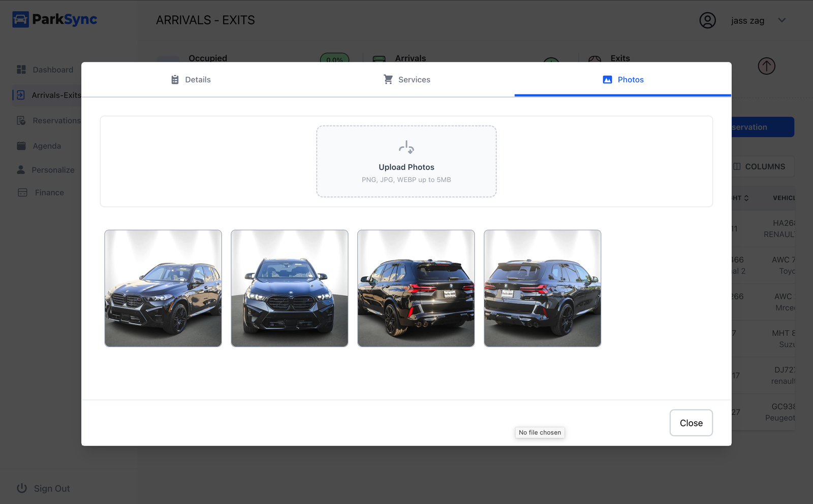Click the No file chosen tooltip
The width and height of the screenshot is (813, 504).
pos(540,432)
